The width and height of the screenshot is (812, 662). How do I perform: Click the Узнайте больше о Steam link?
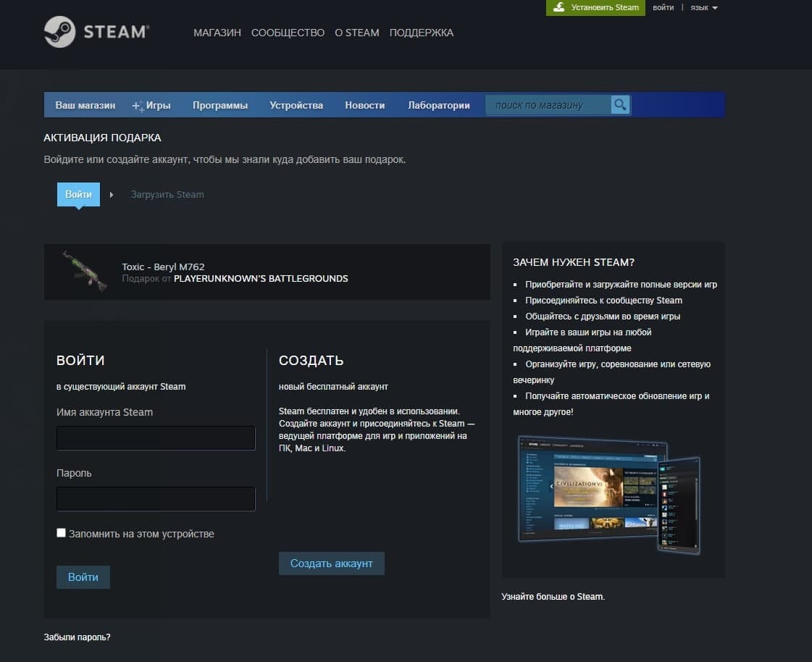[x=553, y=597]
